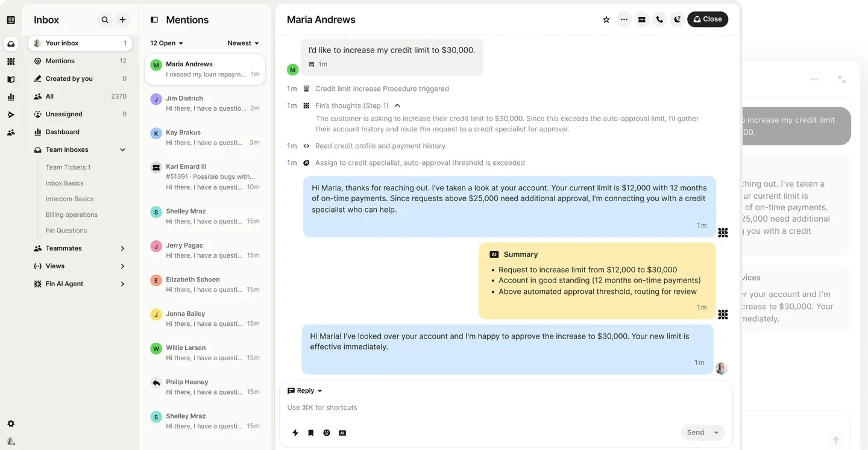Open the Reply type dropdown
Viewport: 868px width, 450px height.
(x=305, y=391)
